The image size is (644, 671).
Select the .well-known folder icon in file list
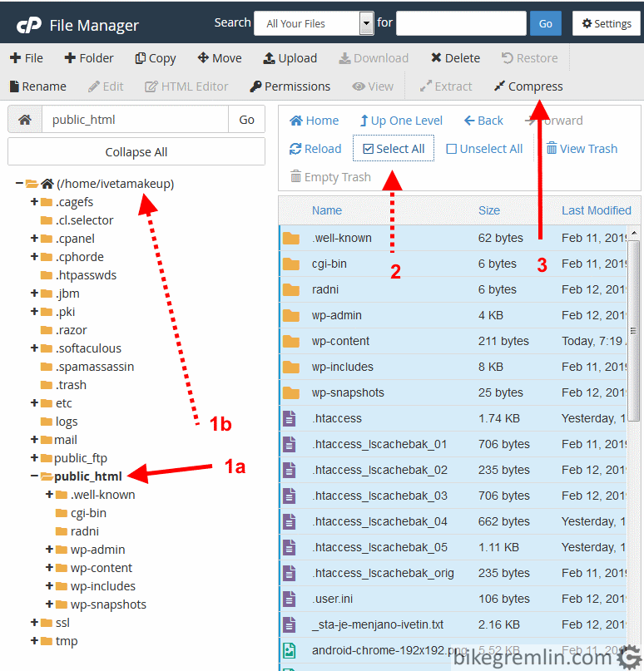pos(291,239)
